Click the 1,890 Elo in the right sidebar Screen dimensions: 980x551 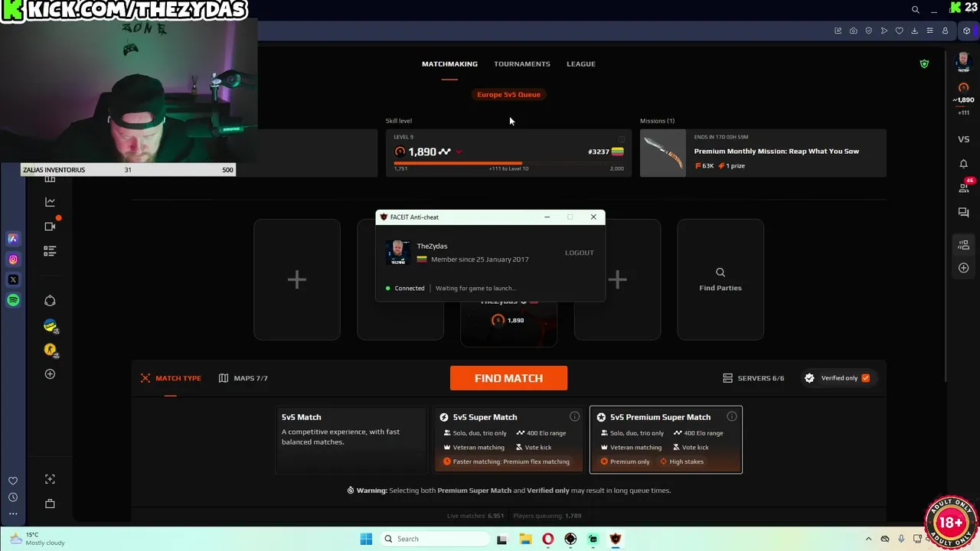pos(964,100)
